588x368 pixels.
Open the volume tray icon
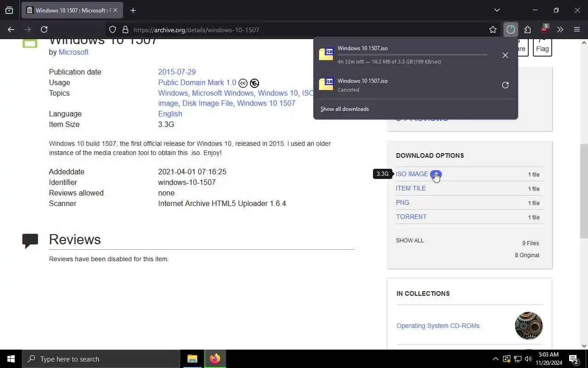(x=528, y=359)
